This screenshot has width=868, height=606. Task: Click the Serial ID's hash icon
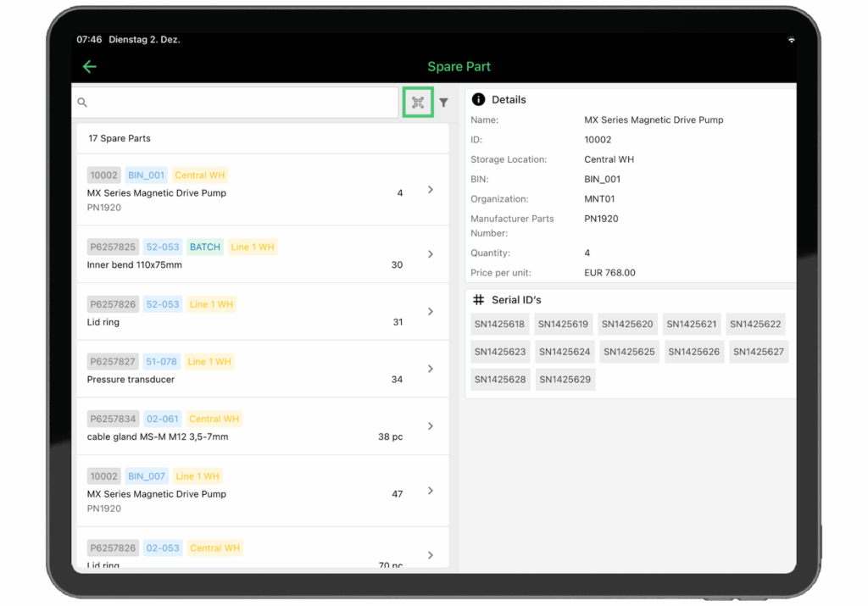(x=477, y=299)
